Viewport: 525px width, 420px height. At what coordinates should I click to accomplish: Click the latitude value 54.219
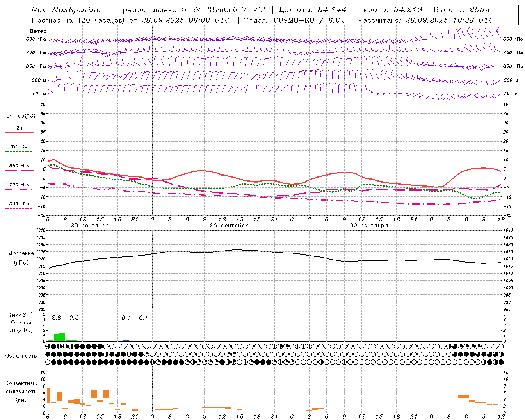click(408, 10)
